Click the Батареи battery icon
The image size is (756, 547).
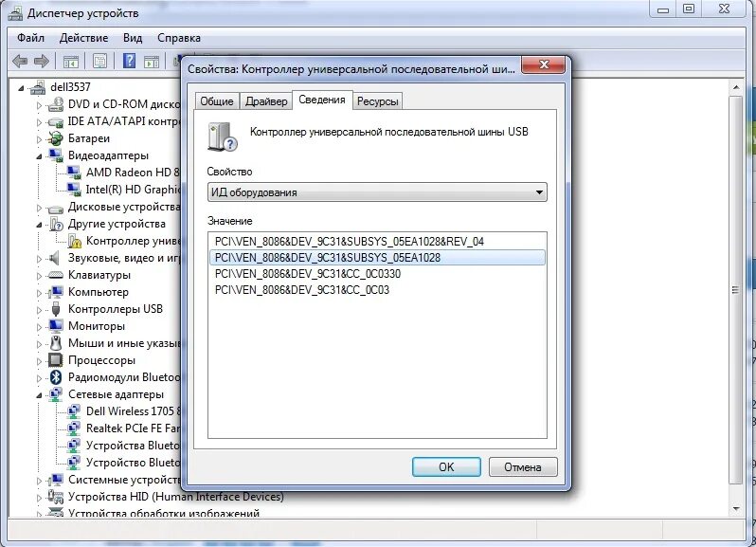[x=56, y=138]
